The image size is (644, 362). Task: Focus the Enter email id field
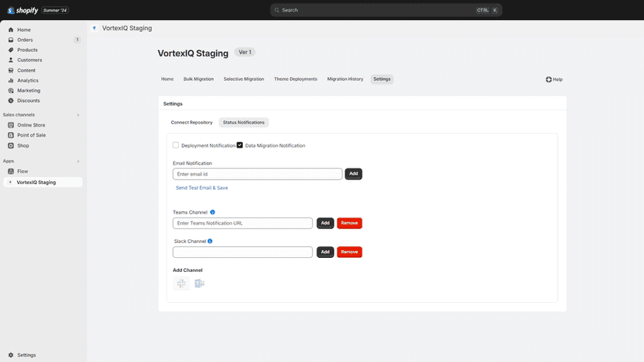257,174
